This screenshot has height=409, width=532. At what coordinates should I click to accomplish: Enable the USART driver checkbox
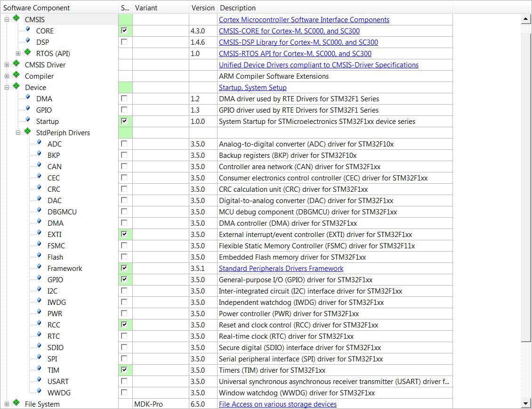click(x=124, y=381)
